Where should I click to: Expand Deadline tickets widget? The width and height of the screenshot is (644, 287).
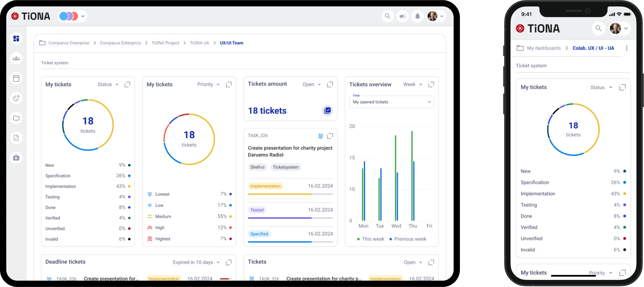tap(229, 262)
